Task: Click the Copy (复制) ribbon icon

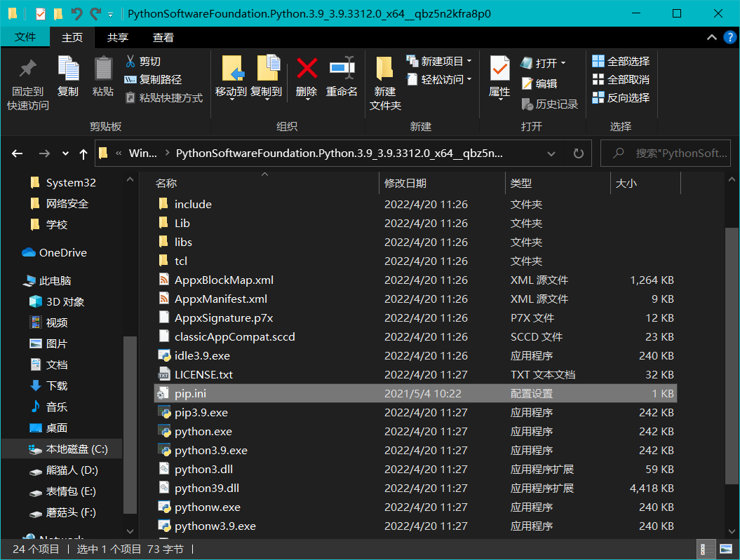Action: point(68,76)
